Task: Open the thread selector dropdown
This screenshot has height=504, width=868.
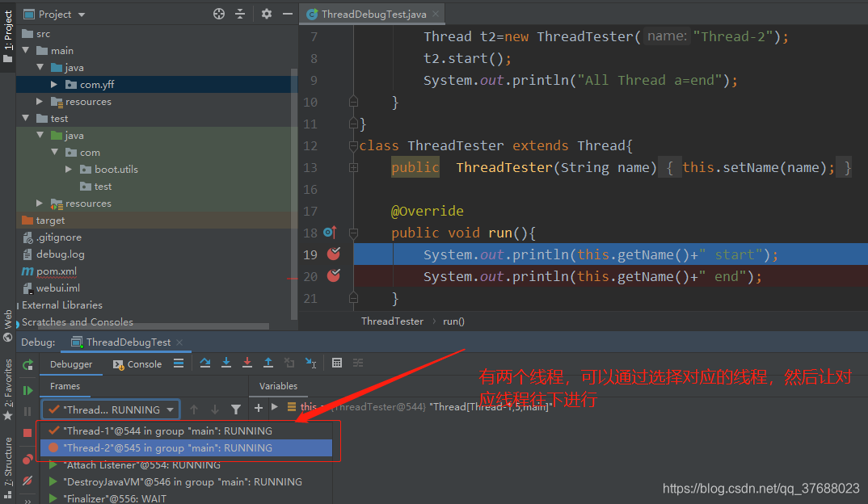Action: coord(111,410)
